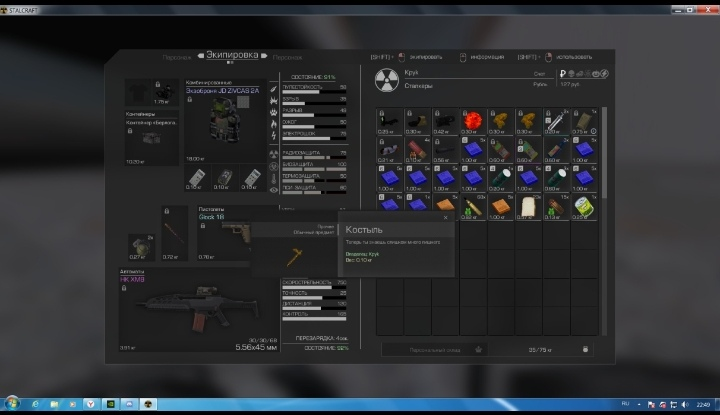This screenshot has width=720, height=415.
Task: Click the Контроль weapon stat bar
Action: [314, 320]
